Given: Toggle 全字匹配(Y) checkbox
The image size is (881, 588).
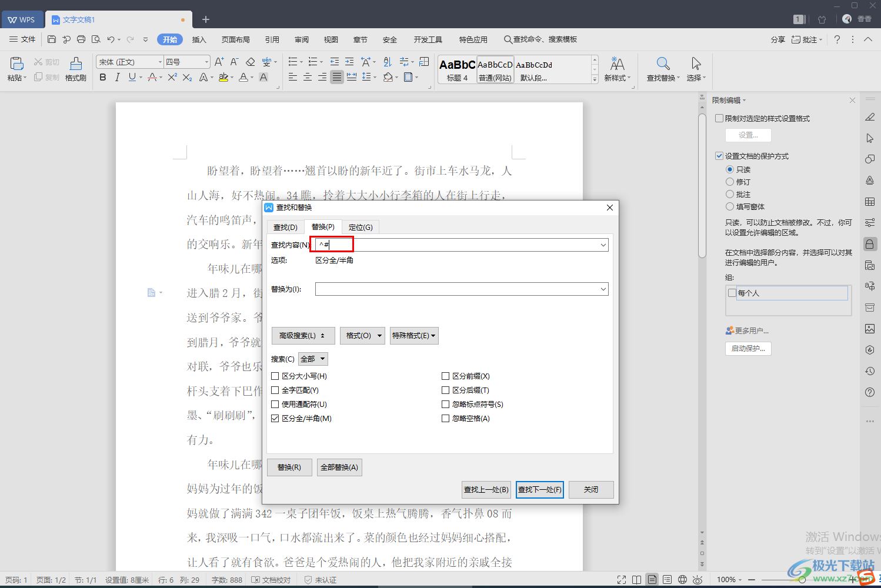Looking at the screenshot, I should tap(275, 390).
